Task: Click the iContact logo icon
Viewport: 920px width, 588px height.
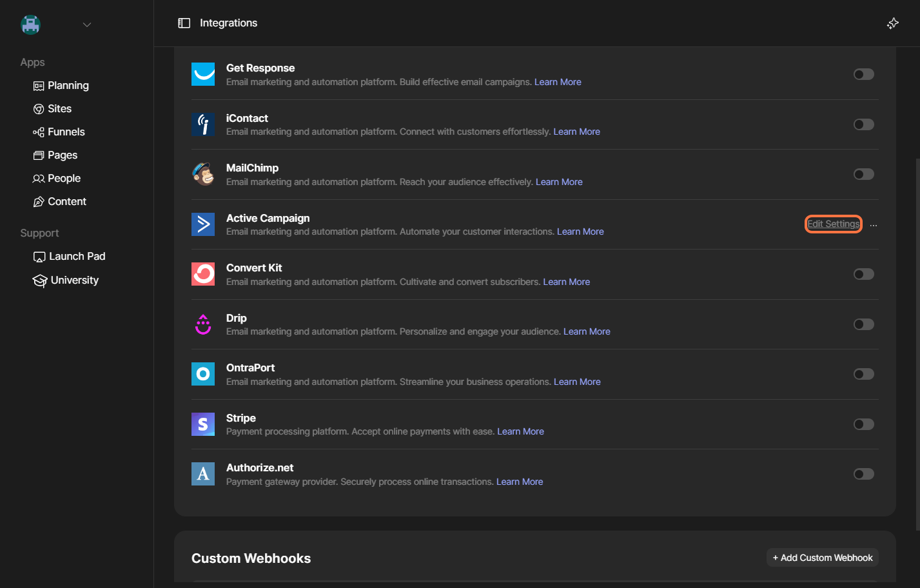Action: pos(203,124)
